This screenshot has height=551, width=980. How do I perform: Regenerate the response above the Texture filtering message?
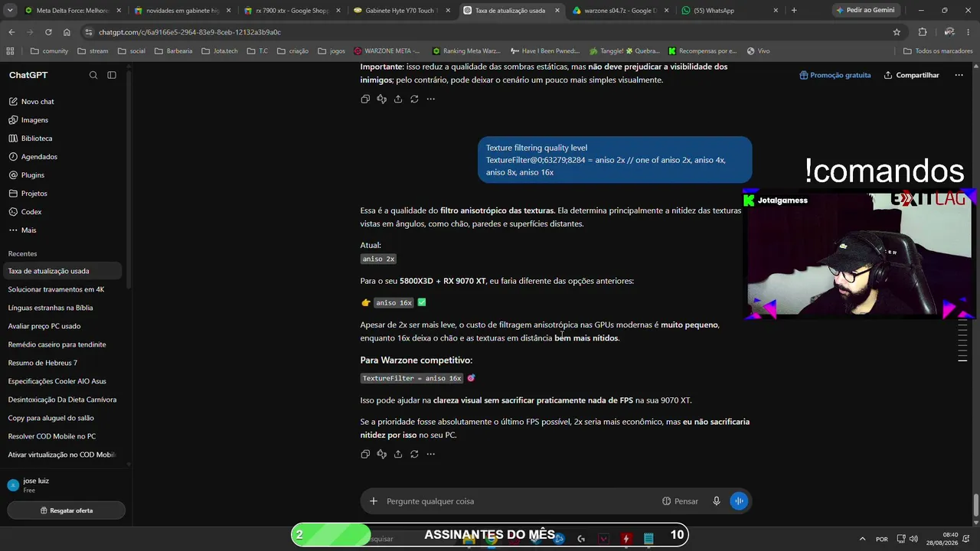click(x=414, y=99)
